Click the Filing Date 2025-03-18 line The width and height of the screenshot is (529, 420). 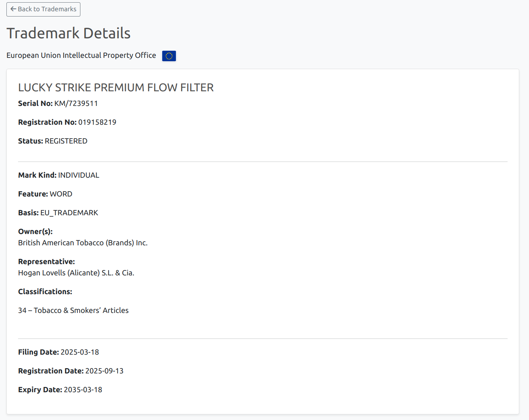pyautogui.click(x=59, y=352)
